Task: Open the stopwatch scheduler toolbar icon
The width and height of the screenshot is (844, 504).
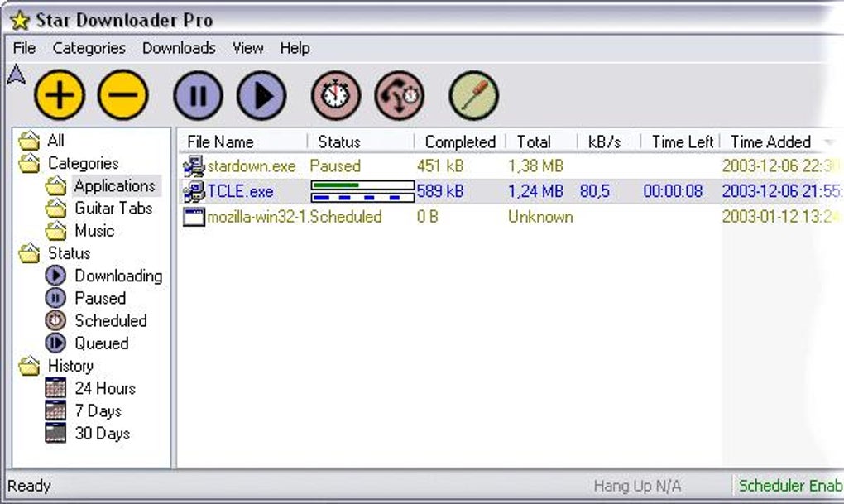Action: [x=336, y=95]
